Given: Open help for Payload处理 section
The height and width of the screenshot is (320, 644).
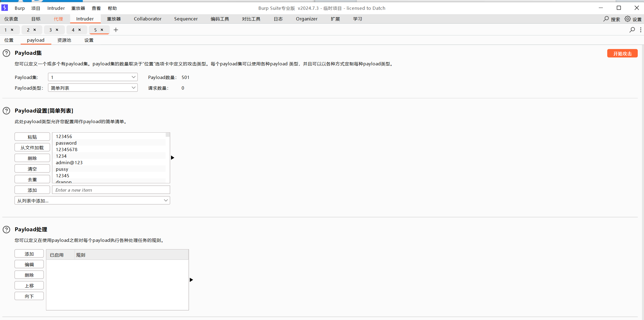Looking at the screenshot, I should tap(7, 230).
